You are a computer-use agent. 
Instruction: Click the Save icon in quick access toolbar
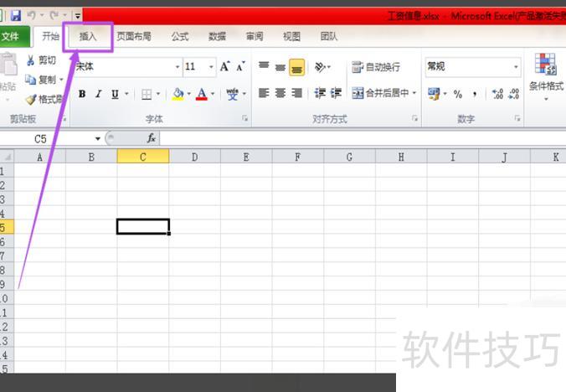16,16
